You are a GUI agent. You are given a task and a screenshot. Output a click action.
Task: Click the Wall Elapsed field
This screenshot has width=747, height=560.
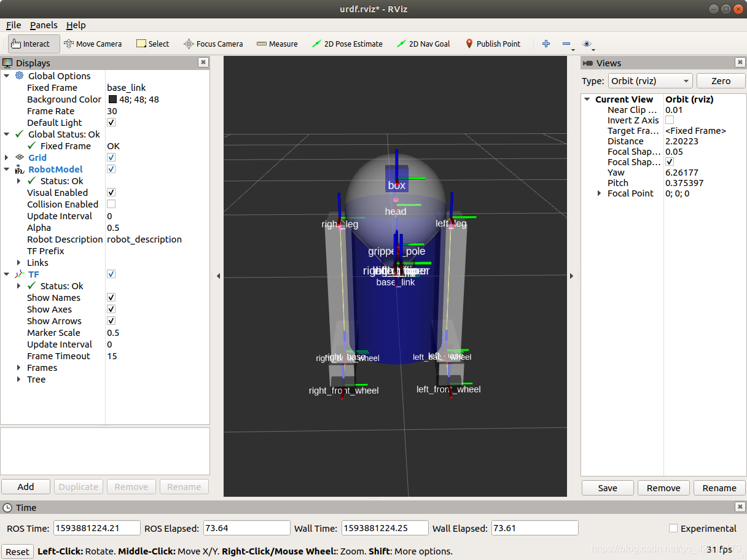pos(534,528)
